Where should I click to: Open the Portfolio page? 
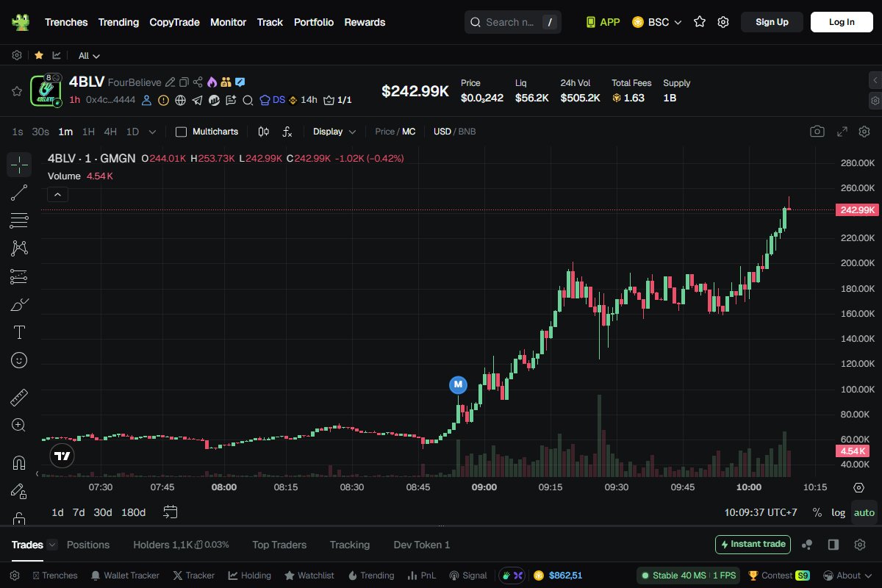coord(314,22)
